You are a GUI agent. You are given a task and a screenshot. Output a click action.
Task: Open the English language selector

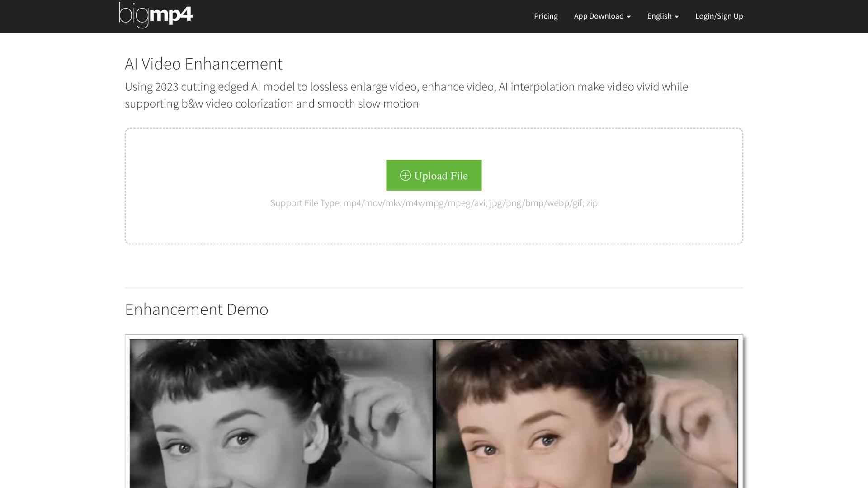click(659, 16)
